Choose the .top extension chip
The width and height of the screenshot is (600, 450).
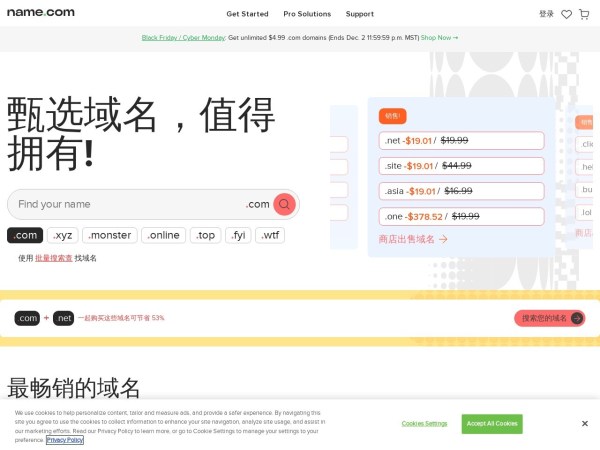(205, 236)
